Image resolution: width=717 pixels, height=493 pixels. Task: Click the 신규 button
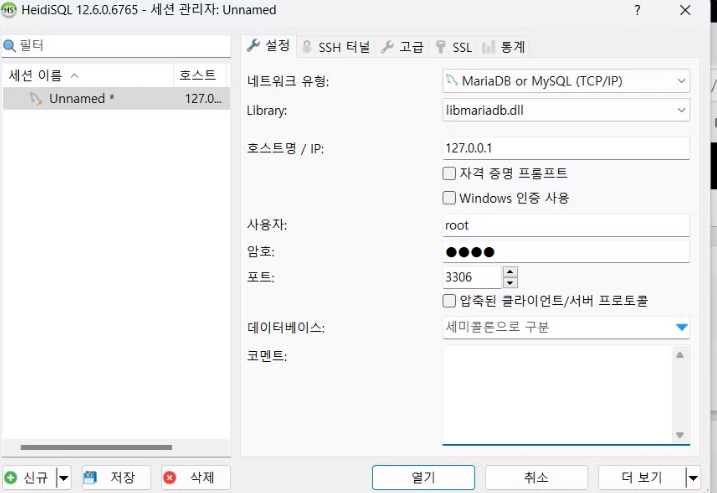30,477
